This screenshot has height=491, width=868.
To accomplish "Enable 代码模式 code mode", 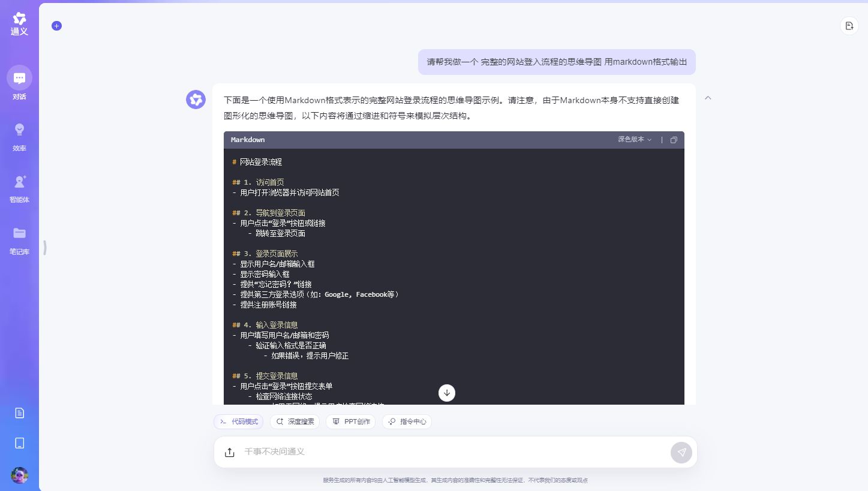I will pos(239,421).
